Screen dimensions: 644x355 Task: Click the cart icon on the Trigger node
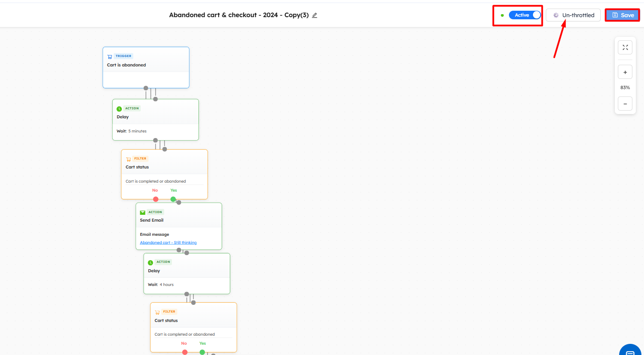tap(110, 57)
